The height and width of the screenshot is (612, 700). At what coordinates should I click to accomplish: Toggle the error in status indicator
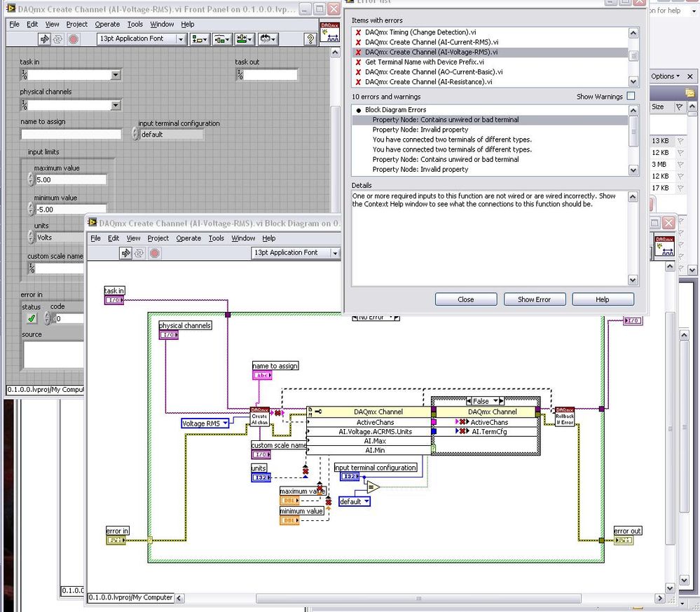[32, 318]
